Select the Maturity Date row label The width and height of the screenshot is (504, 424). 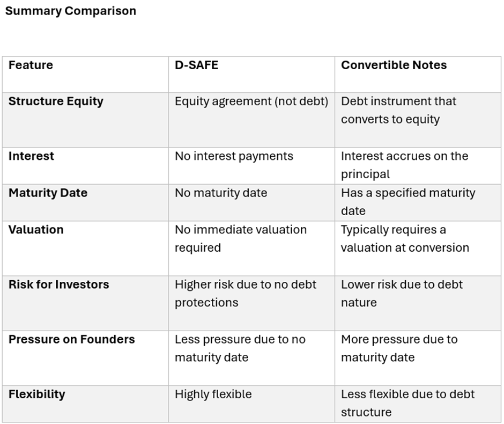[x=48, y=193]
